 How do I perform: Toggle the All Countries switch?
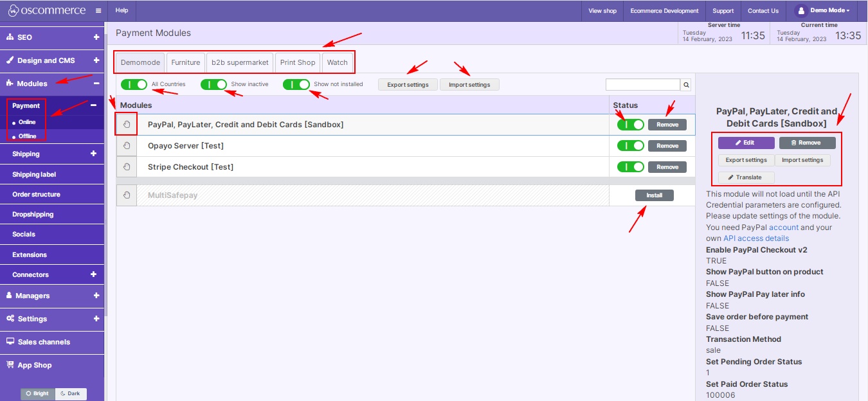tap(134, 84)
